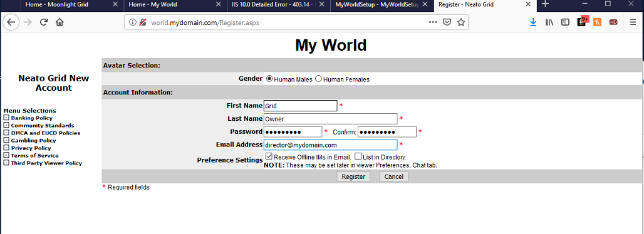This screenshot has width=644, height=234.
Task: Open the Firefox hamburger menu
Action: point(633,23)
